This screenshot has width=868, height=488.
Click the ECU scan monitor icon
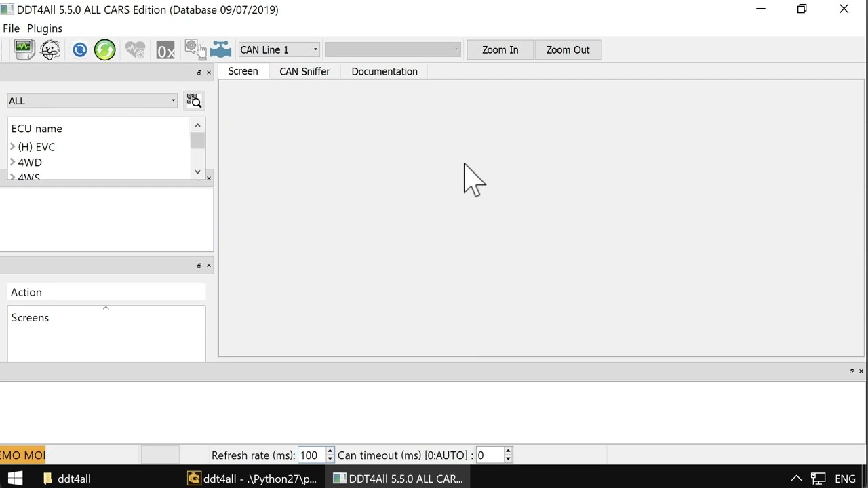click(24, 49)
